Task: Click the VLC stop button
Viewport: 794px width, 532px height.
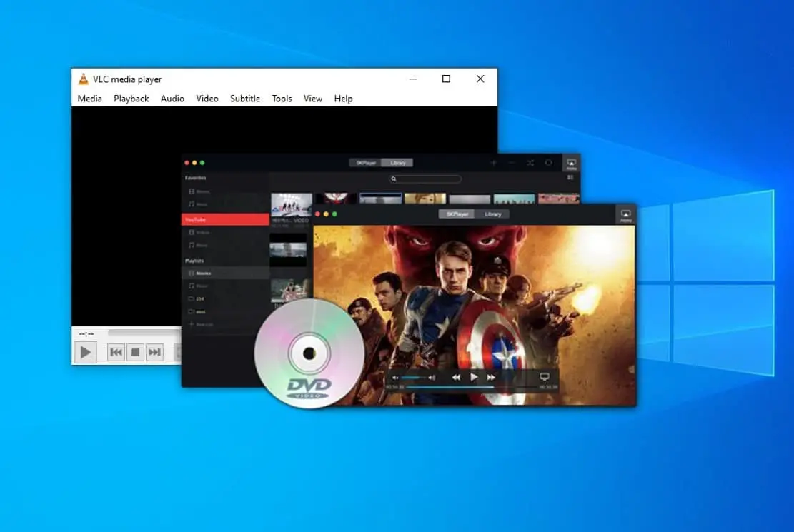Action: [135, 352]
